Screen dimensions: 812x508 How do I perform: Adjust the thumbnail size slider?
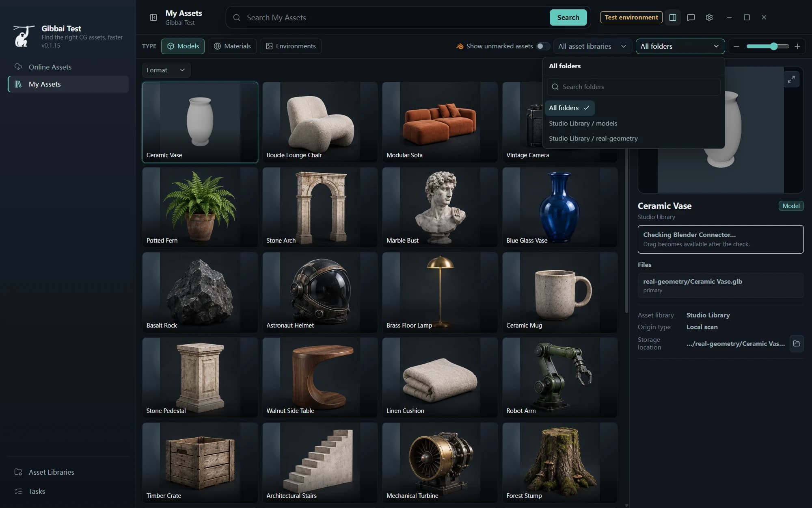[767, 46]
